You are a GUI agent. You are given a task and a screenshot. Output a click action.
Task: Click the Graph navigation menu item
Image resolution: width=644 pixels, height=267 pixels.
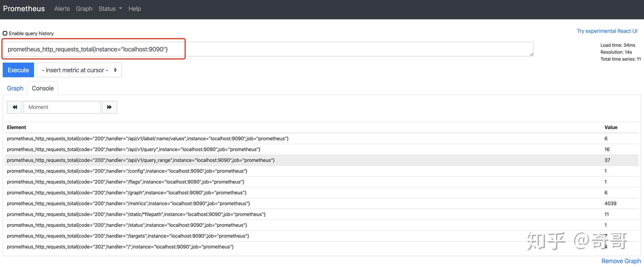84,8
